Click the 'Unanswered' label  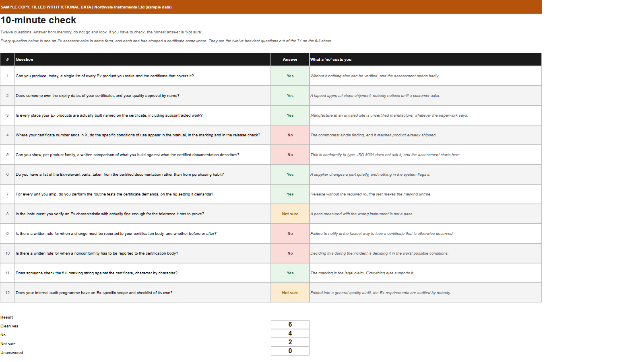12,353
